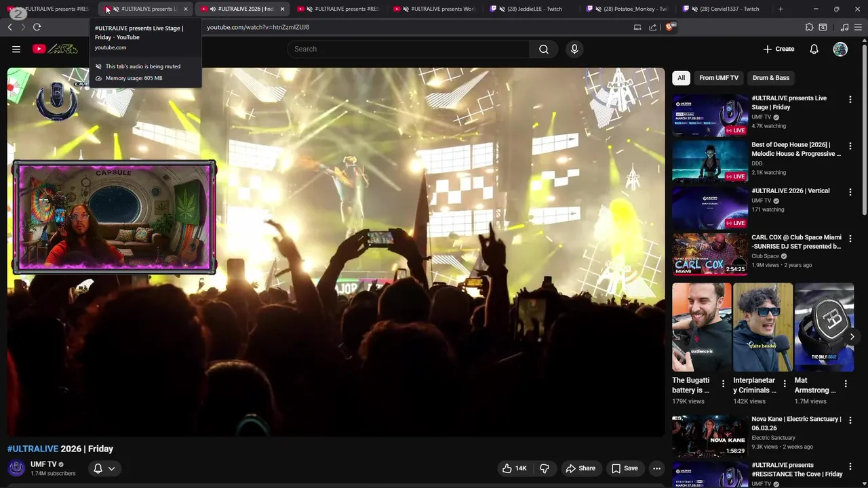Open the Nova Kane Electric Sanctuary thumbnail
The image size is (868, 488).
[710, 436]
